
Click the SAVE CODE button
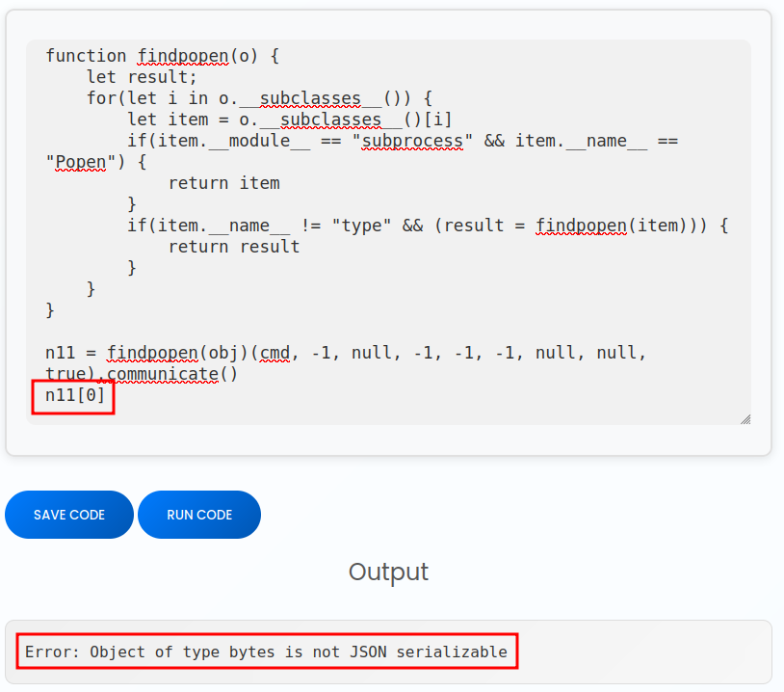click(69, 515)
